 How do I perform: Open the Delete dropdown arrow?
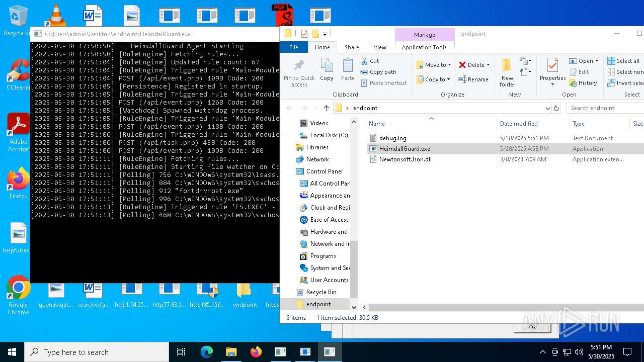(488, 65)
